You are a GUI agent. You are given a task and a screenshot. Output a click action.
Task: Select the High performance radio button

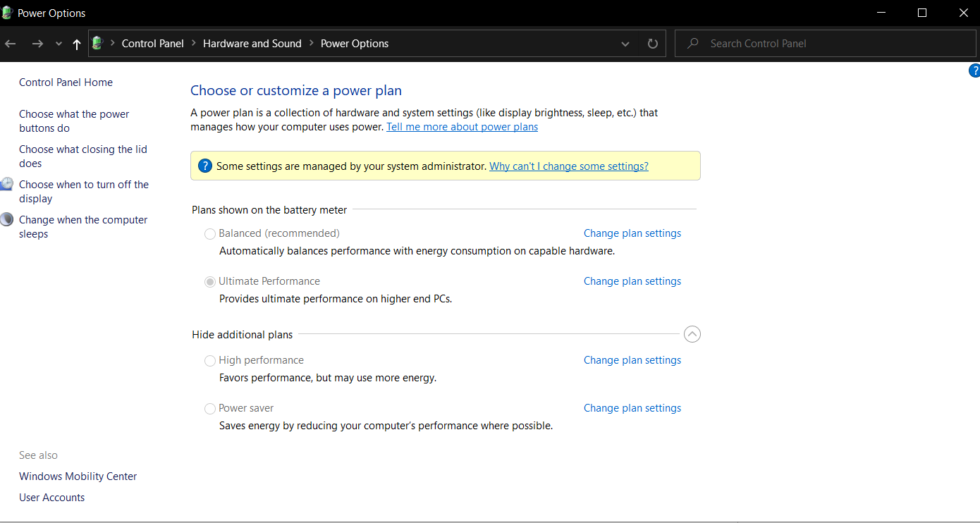(209, 361)
